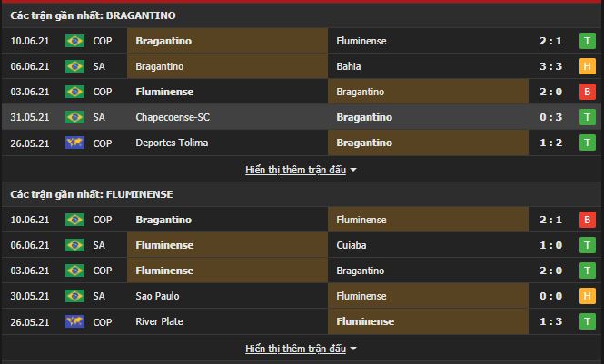Image resolution: width=604 pixels, height=364 pixels.
Task: Click Brazil flag in Bragantino vs Bahia row
Action: [74, 66]
